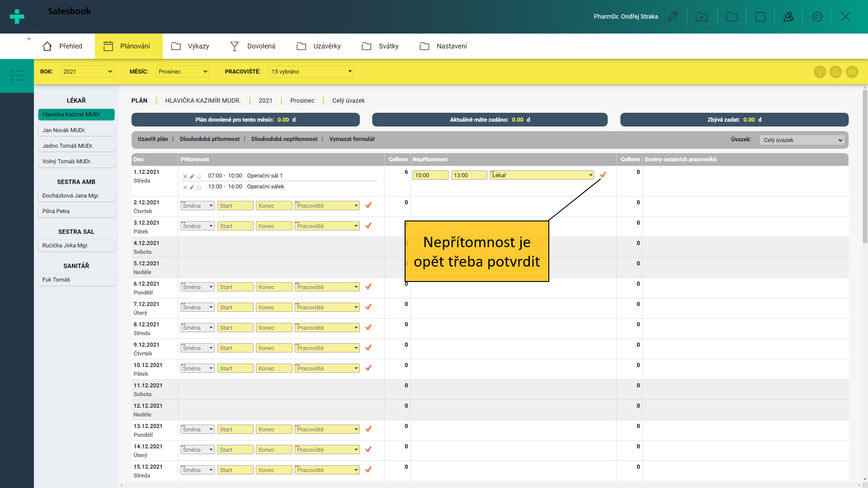Click the key icon next to the user name
Viewport: 868px width, 488px height.
coord(673,17)
